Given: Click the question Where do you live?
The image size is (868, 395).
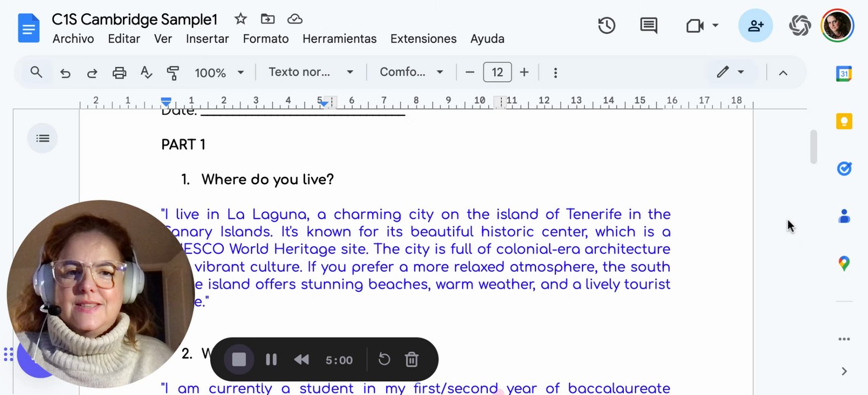Looking at the screenshot, I should point(267,179).
